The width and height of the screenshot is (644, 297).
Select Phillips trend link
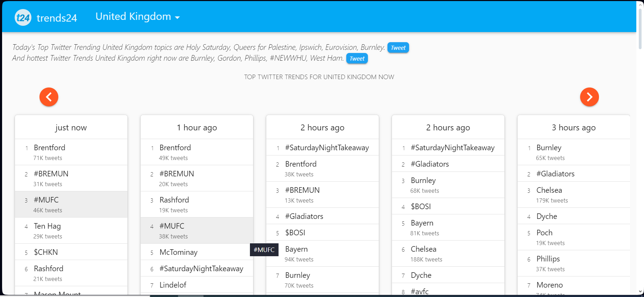pos(548,259)
